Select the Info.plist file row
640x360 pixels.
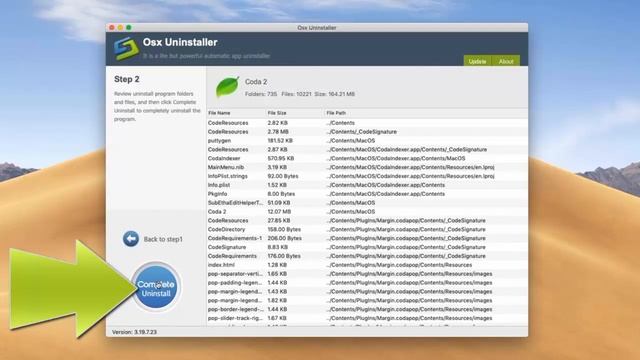point(367,185)
